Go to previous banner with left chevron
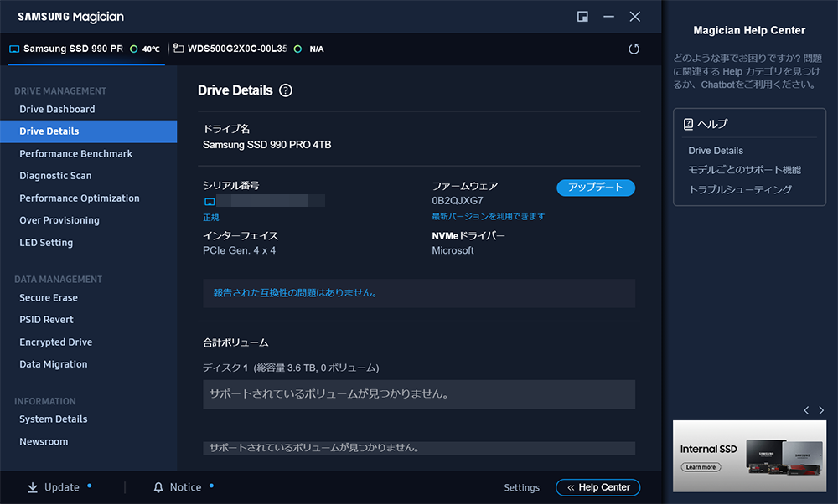 (x=806, y=410)
